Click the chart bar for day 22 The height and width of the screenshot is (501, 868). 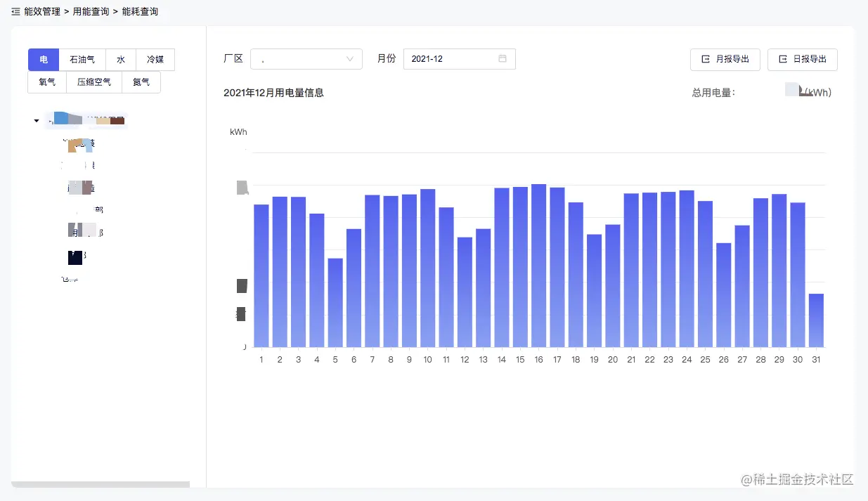point(649,270)
